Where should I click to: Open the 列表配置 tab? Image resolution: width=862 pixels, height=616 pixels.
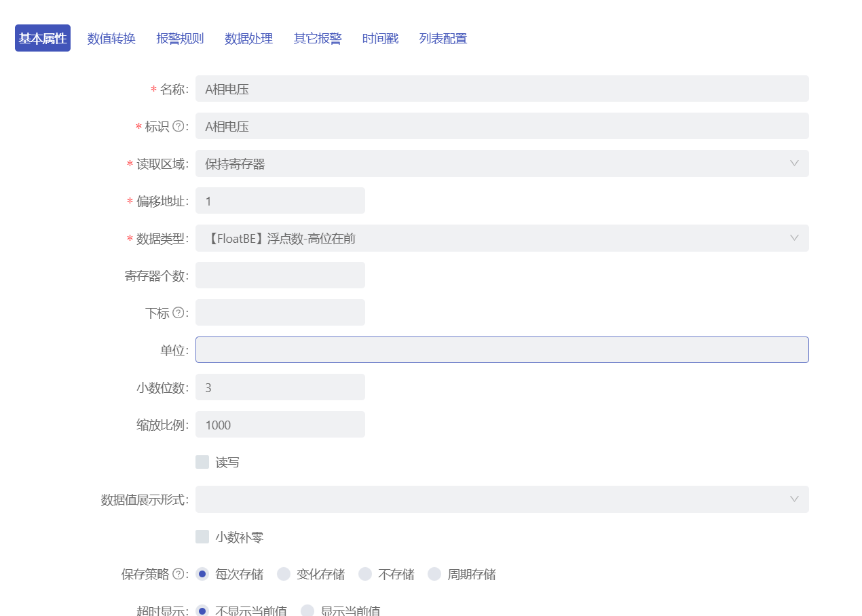pyautogui.click(x=443, y=39)
